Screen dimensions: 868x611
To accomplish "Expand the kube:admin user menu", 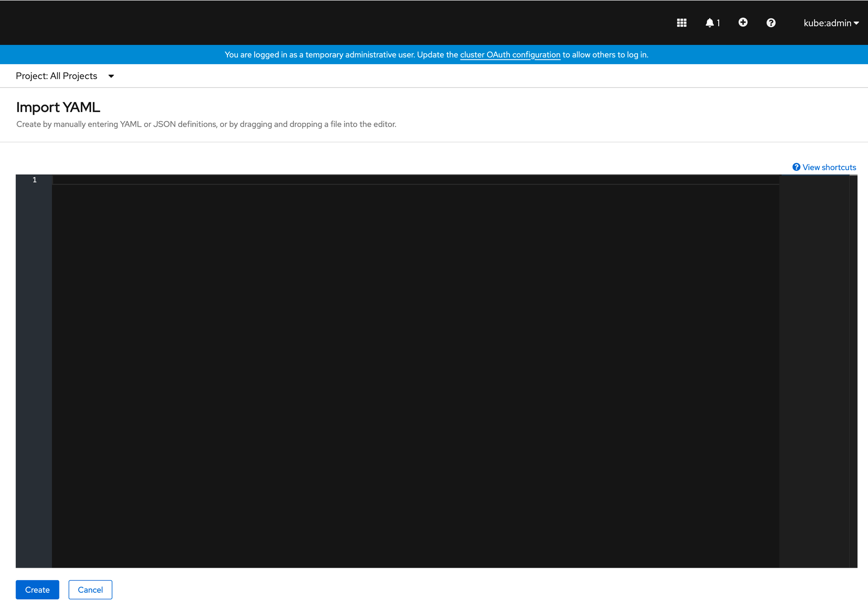I will (x=827, y=23).
